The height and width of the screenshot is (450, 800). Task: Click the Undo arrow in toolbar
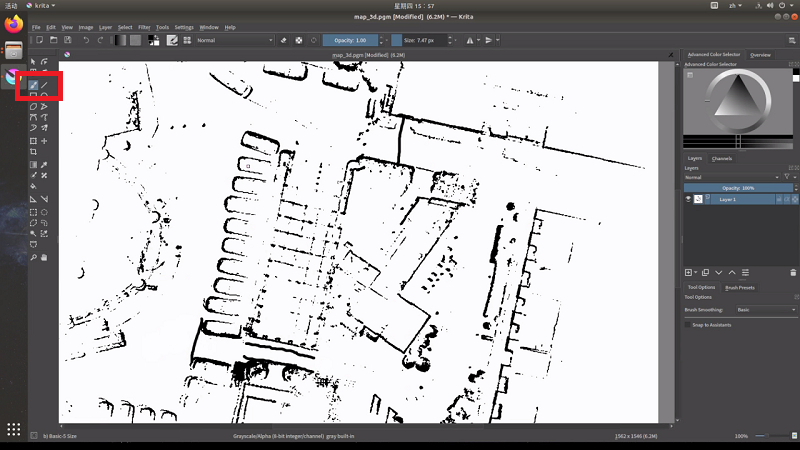point(86,40)
